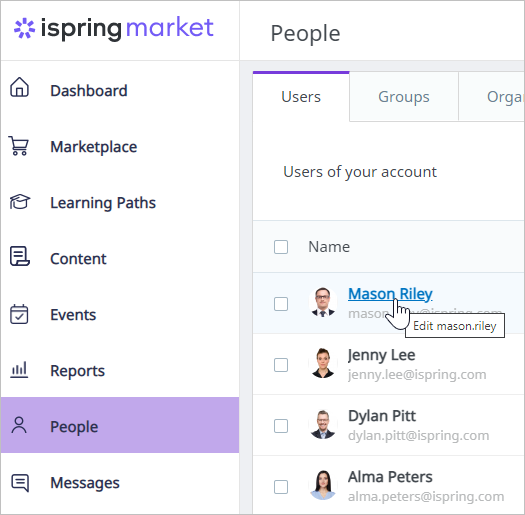The image size is (525, 515).
Task: Open the Messages chat bubble icon
Action: click(20, 483)
